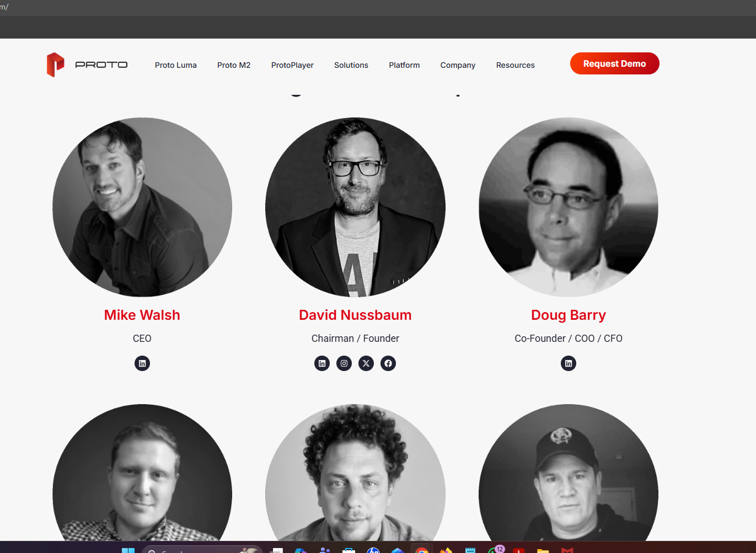Open Mike Walsh's LinkedIn icon

142,363
